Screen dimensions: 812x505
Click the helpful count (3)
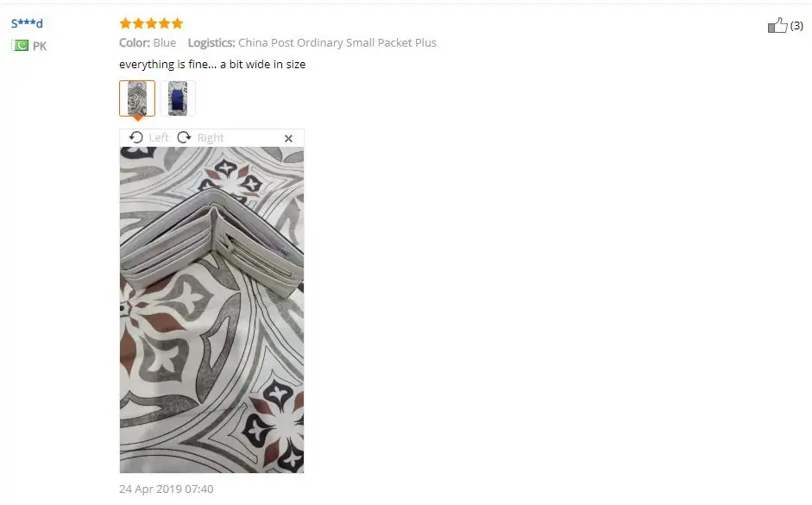(796, 25)
